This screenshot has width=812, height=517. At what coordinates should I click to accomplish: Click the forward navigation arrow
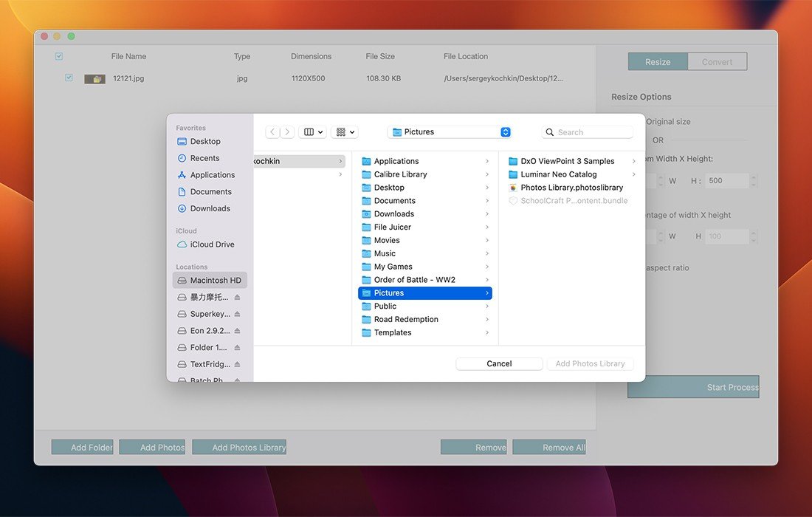point(288,132)
